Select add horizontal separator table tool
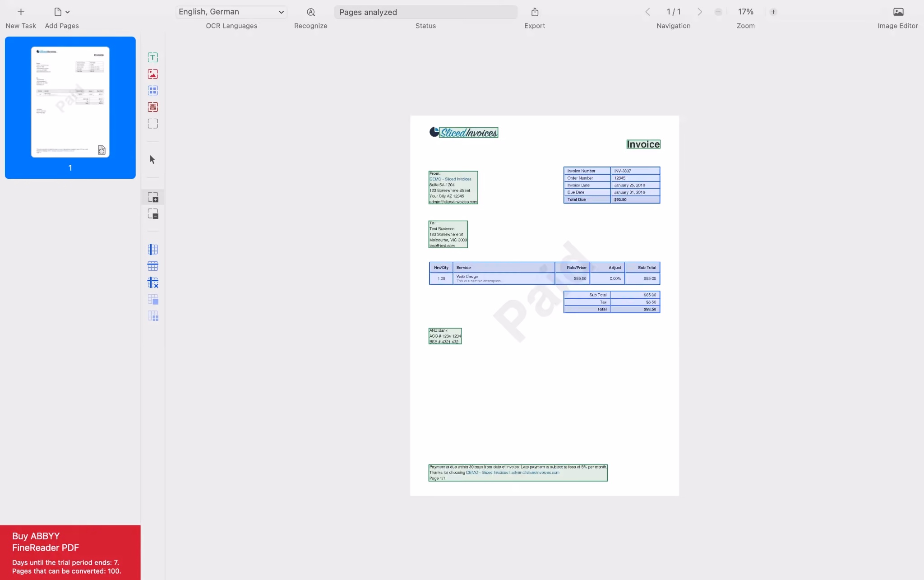This screenshot has height=580, width=924. click(x=153, y=266)
